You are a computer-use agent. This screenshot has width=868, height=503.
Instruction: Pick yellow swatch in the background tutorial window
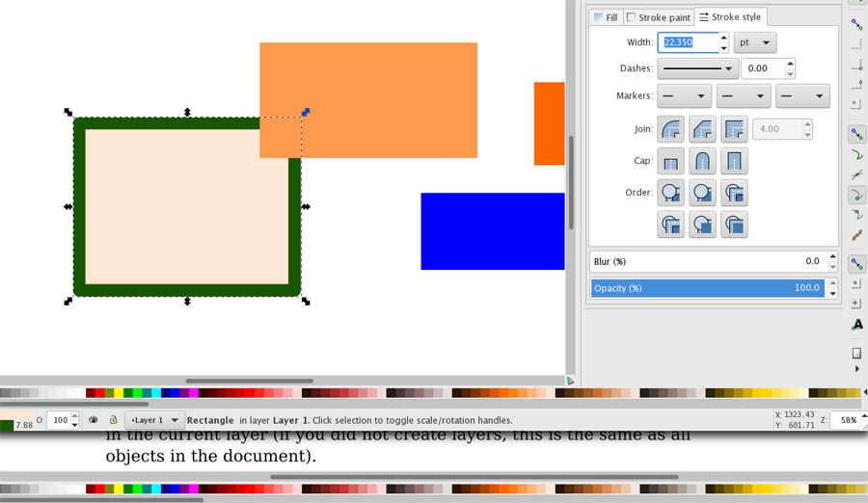[119, 490]
